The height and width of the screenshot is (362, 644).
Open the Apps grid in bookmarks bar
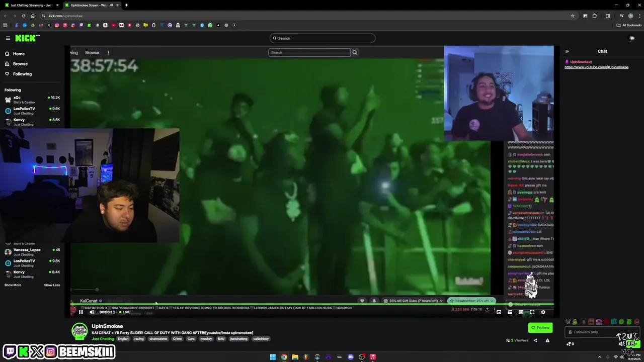5,25
